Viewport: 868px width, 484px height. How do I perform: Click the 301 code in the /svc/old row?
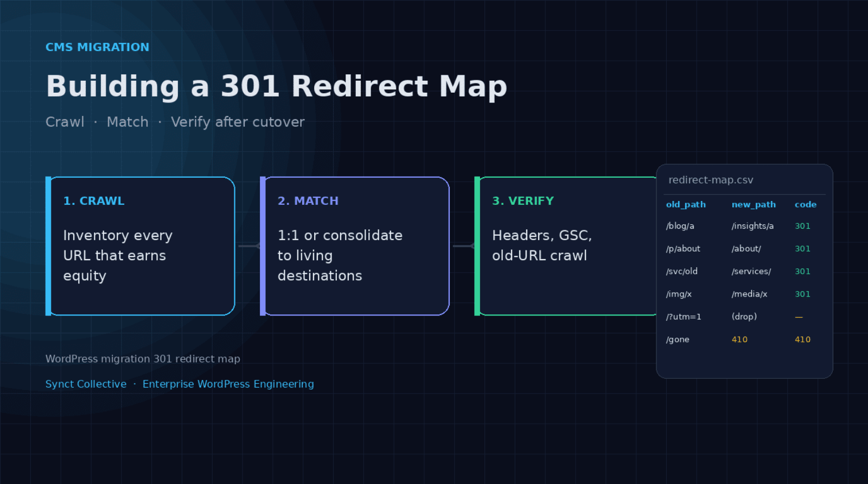pos(802,272)
